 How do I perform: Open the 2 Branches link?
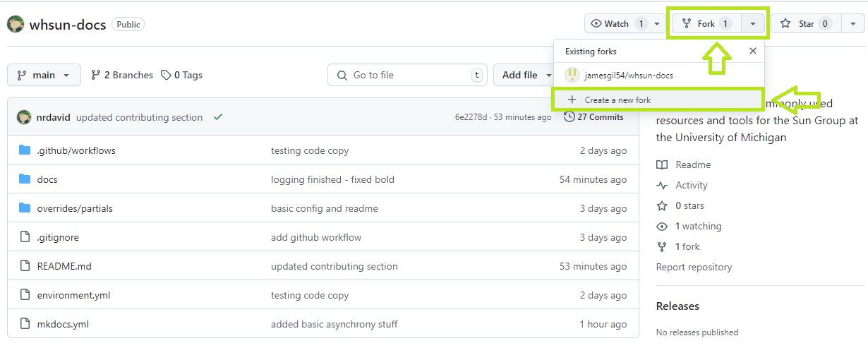pyautogui.click(x=122, y=75)
